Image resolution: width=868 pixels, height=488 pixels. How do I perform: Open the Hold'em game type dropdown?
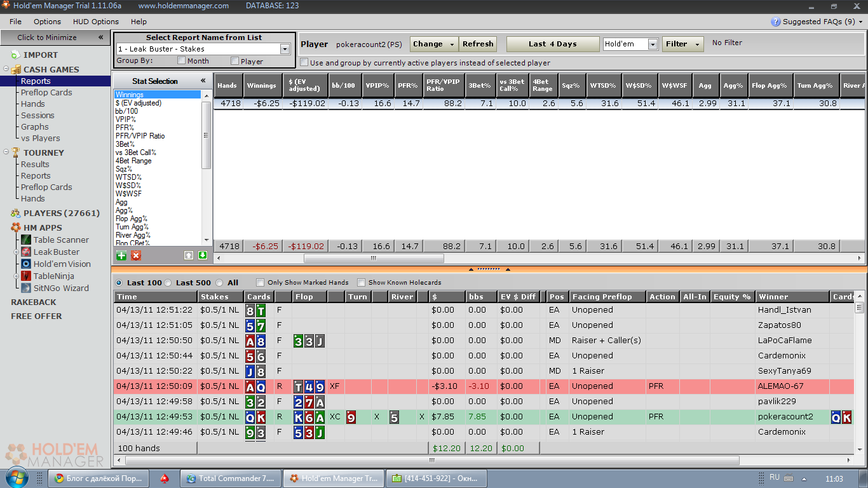(653, 44)
